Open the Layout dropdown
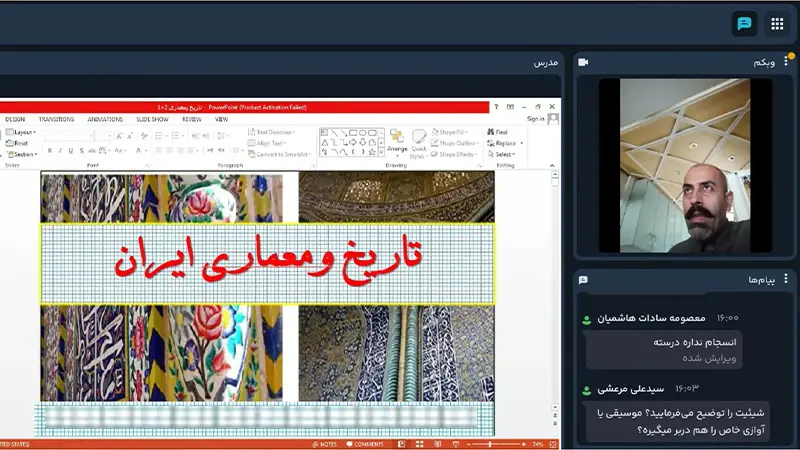The height and width of the screenshot is (450, 800). pyautogui.click(x=20, y=132)
